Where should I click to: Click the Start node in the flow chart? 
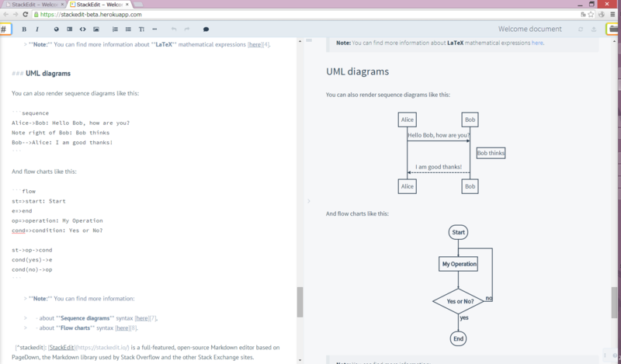[x=458, y=232]
